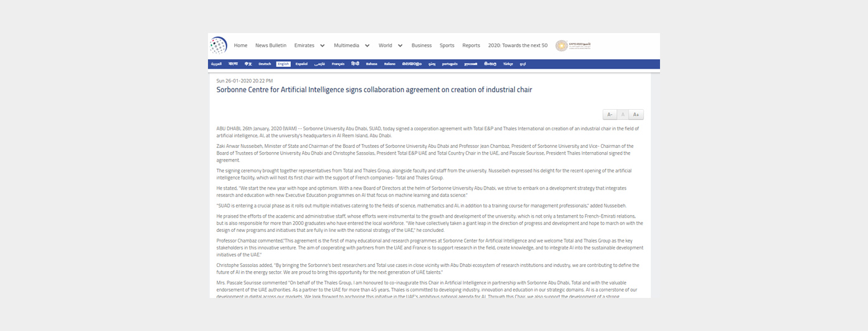Switch language to Français
This screenshot has width=868, height=331.
338,64
